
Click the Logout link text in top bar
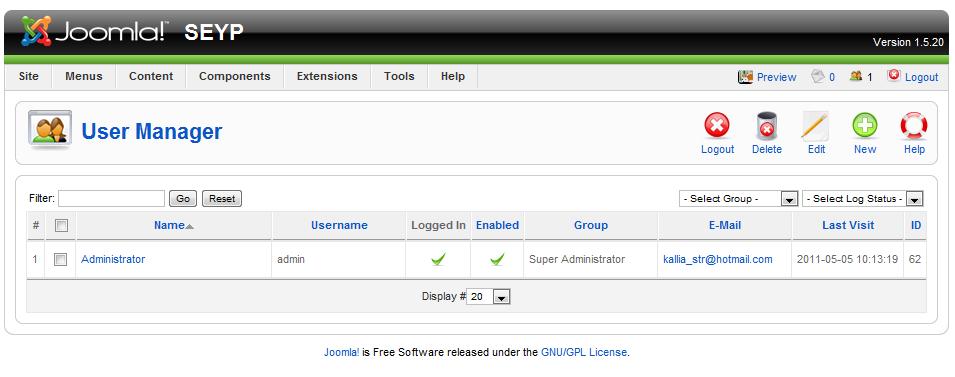[x=922, y=77]
